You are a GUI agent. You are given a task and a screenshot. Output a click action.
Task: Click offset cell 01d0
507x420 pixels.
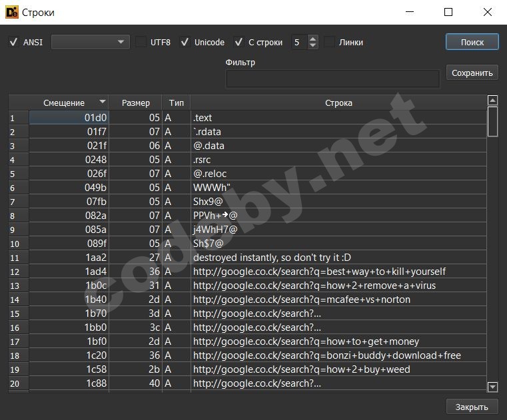69,118
